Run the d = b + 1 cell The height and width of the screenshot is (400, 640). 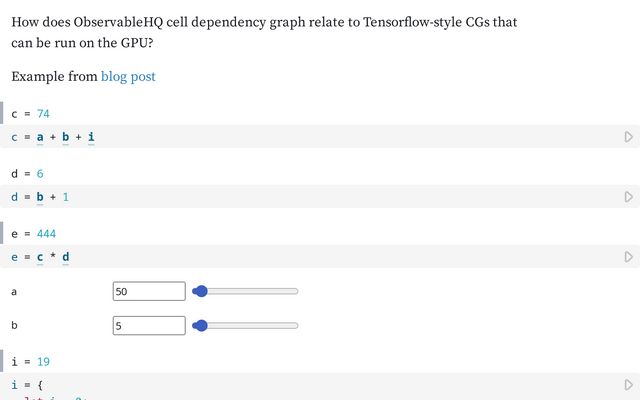(629, 197)
